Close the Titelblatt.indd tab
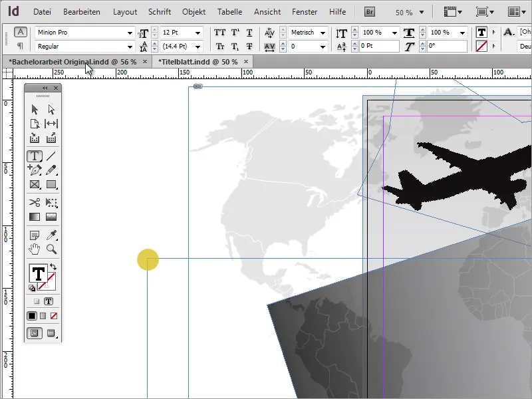Image resolution: width=532 pixels, height=399 pixels. (246, 61)
